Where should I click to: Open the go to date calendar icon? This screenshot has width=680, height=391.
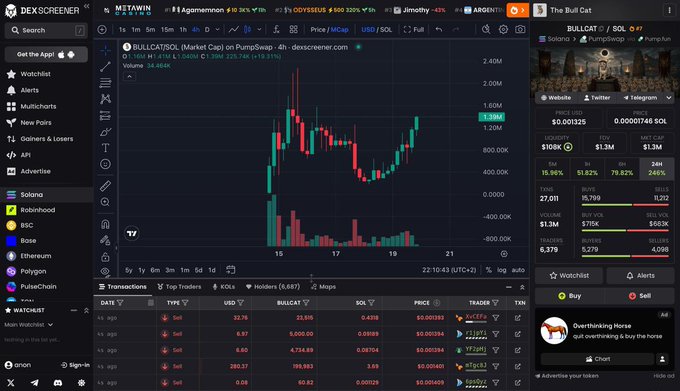(231, 270)
